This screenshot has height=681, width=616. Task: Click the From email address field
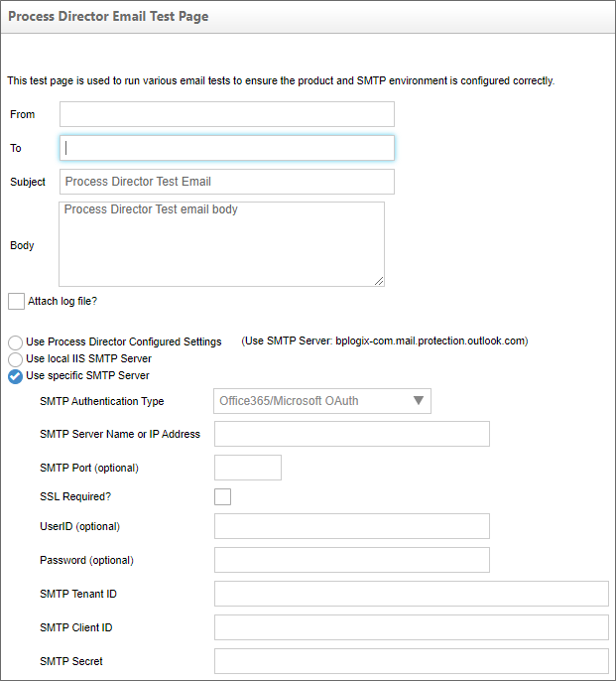[226, 114]
